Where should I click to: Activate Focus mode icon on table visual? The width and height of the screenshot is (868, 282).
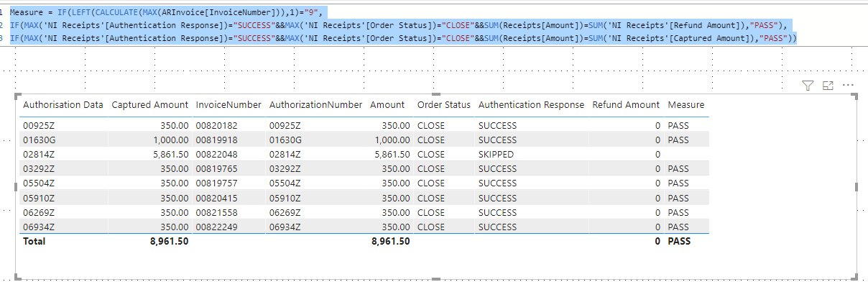pos(828,86)
